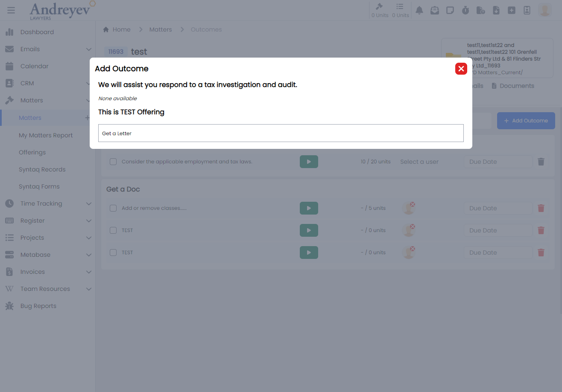Screen dimensions: 562x392
Task: Open the envelope mail icon in header
Action: coord(434,11)
